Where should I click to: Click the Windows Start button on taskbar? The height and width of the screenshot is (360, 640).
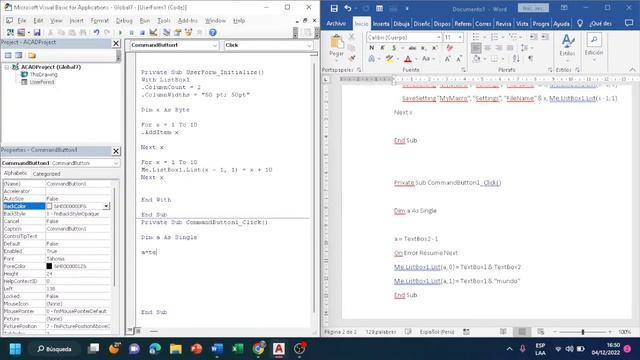point(15,349)
